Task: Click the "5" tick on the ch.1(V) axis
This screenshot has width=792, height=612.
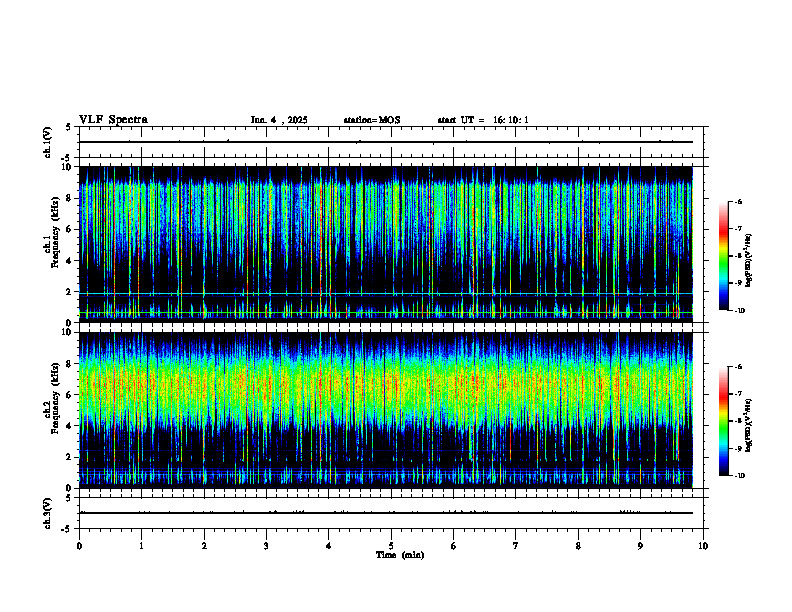Action: tap(69, 127)
